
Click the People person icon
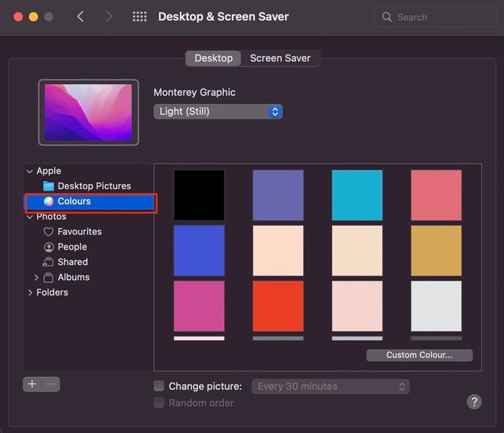pos(48,247)
